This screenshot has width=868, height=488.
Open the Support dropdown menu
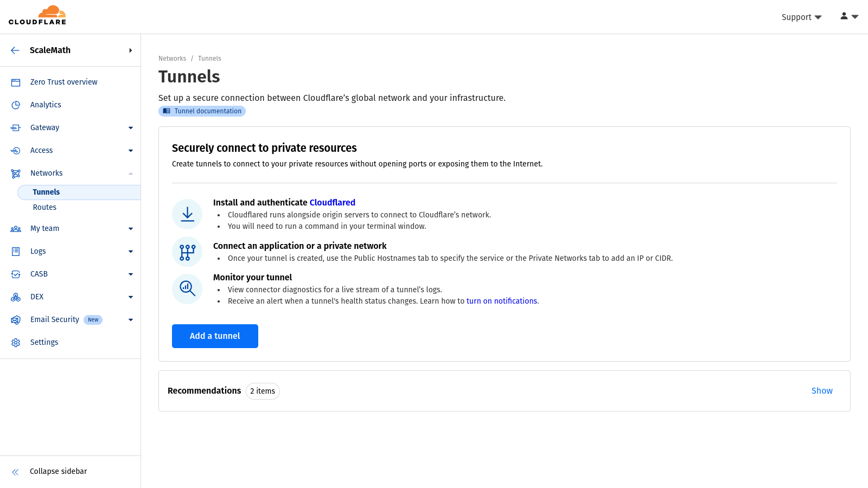coord(801,17)
